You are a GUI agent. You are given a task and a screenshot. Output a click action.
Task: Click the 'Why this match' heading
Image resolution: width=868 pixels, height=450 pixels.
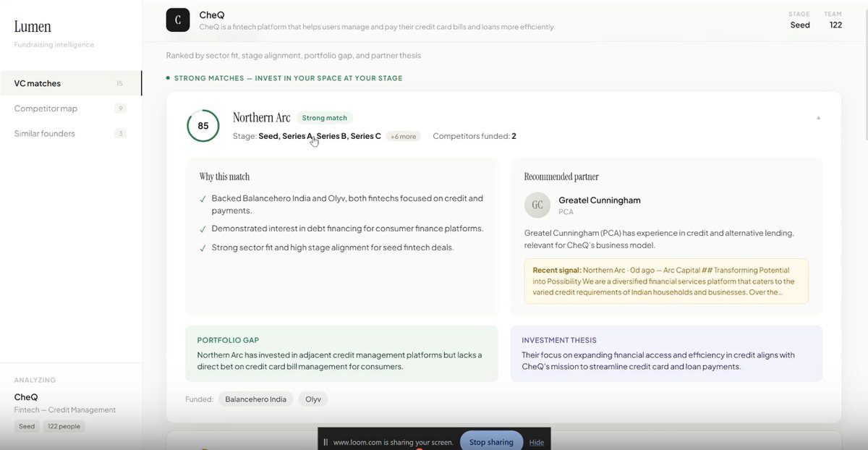[224, 177]
